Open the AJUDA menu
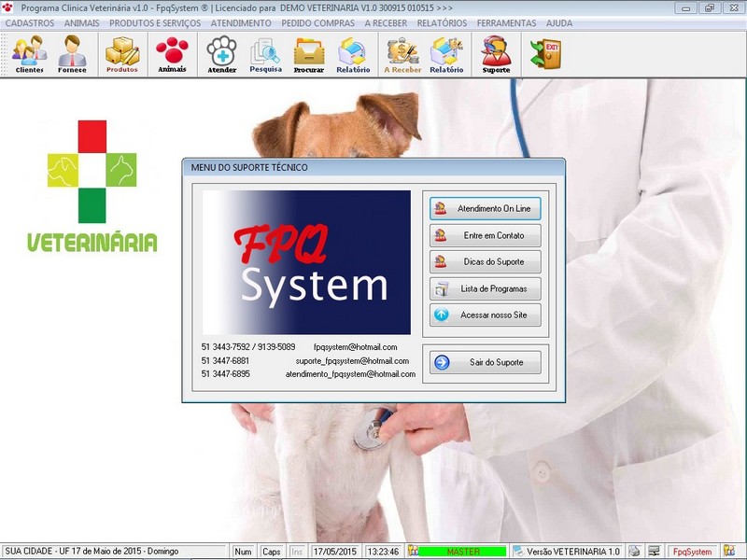The image size is (747, 560). click(x=559, y=23)
